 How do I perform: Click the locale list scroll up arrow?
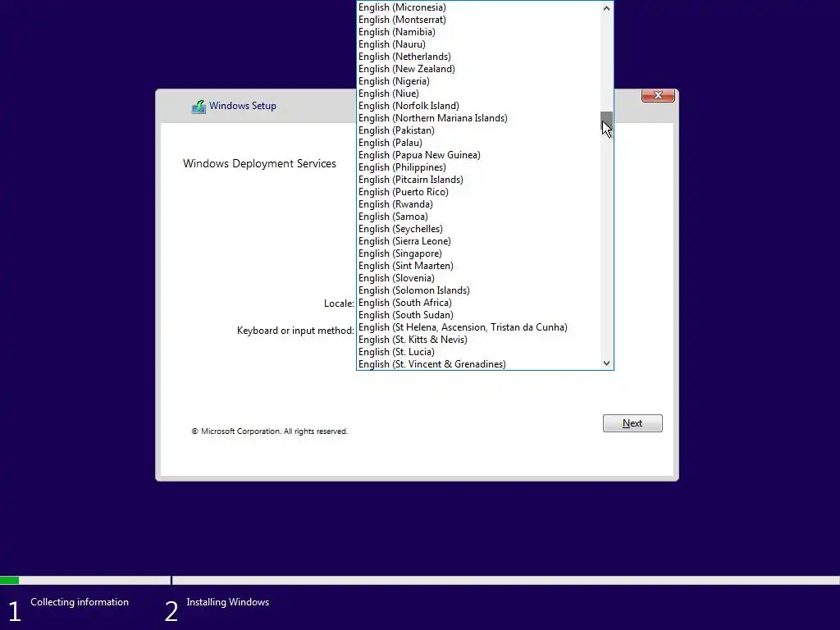point(606,8)
